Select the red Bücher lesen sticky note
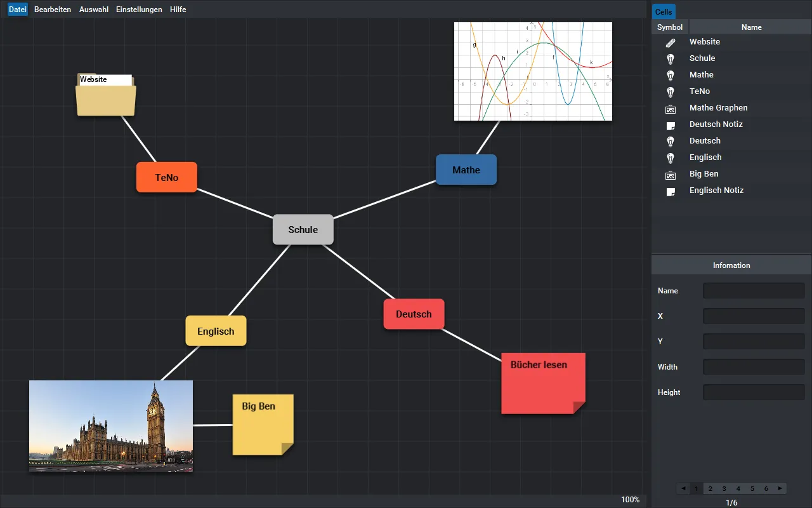This screenshot has width=812, height=508. pyautogui.click(x=543, y=384)
